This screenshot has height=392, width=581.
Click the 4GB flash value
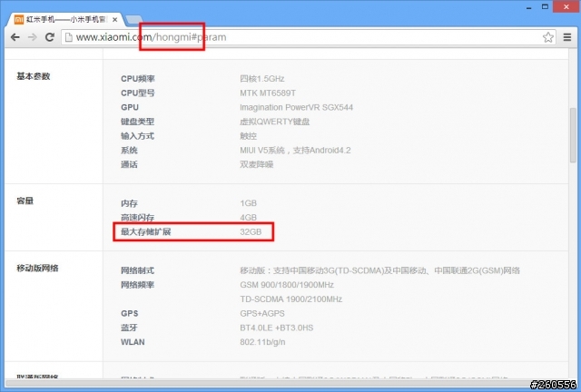click(x=248, y=218)
